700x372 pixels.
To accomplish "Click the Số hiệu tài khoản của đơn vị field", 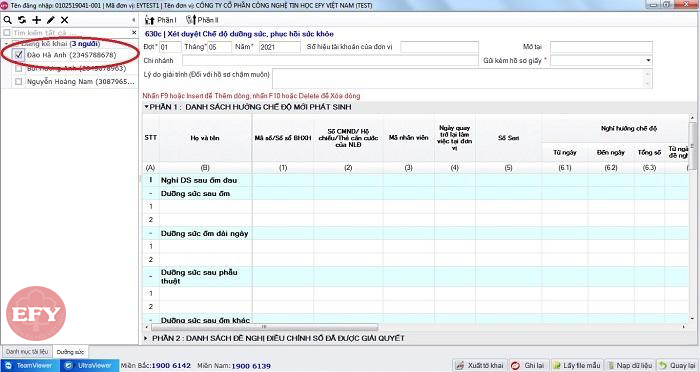I will tap(439, 47).
